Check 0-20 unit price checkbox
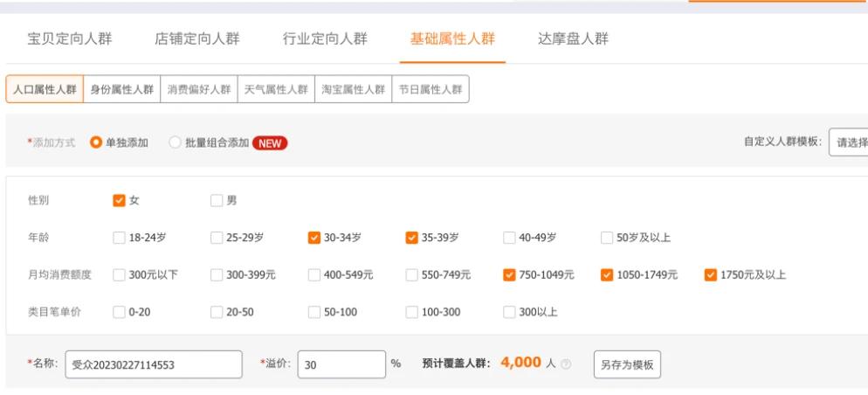Viewport: 868px width, 395px height. pos(119,312)
